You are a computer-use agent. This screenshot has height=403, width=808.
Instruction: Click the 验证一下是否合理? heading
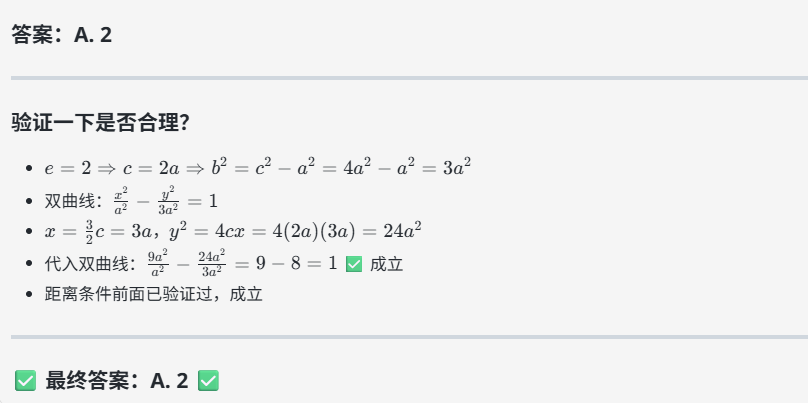(x=100, y=123)
